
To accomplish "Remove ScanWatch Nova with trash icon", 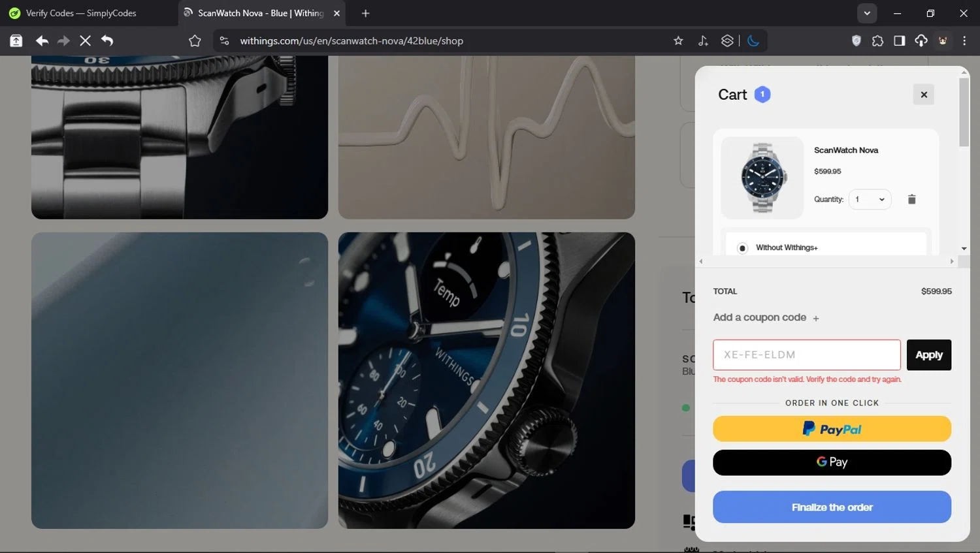I will click(x=912, y=199).
